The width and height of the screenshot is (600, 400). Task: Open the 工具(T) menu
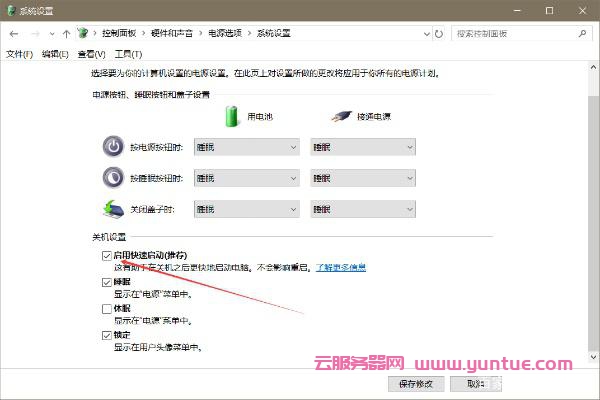pos(128,53)
